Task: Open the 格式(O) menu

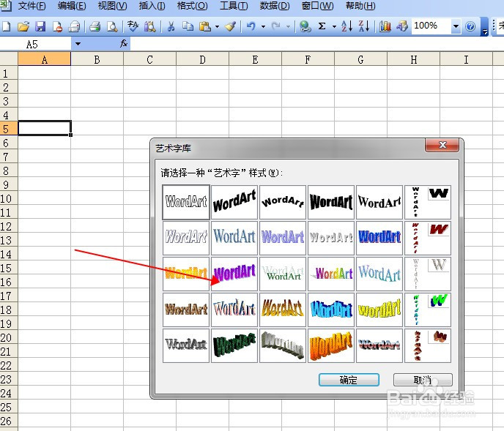Action: pos(192,6)
